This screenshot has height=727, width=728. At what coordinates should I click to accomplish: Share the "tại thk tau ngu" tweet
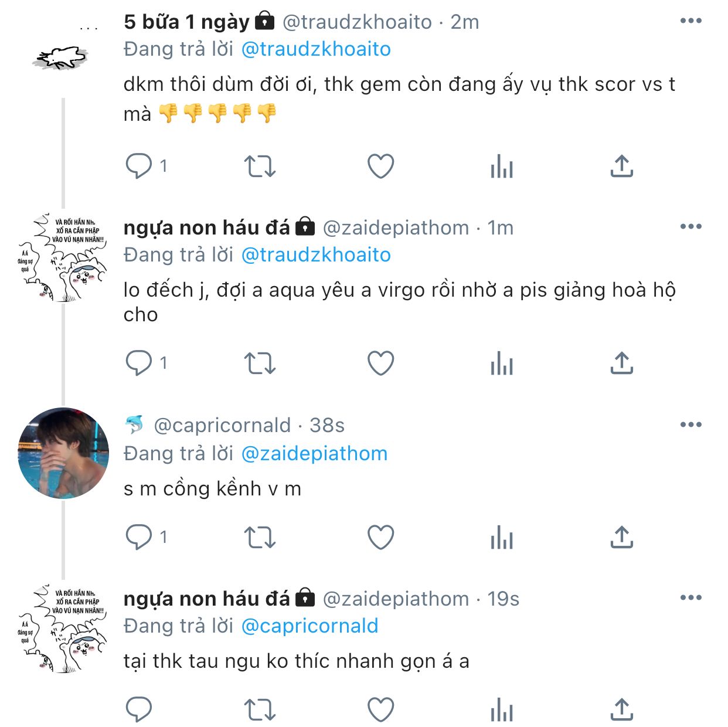click(x=622, y=709)
